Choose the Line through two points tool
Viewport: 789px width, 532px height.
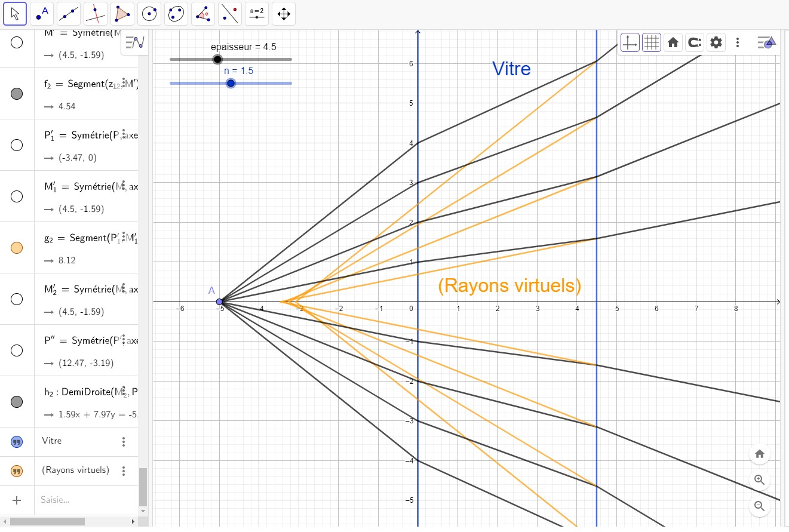click(70, 13)
